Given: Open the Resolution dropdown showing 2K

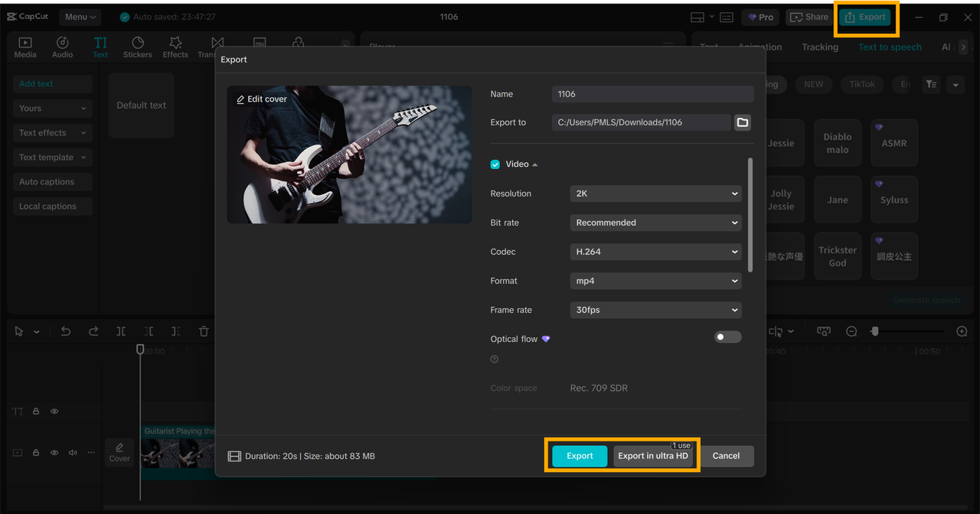Looking at the screenshot, I should pyautogui.click(x=656, y=194).
